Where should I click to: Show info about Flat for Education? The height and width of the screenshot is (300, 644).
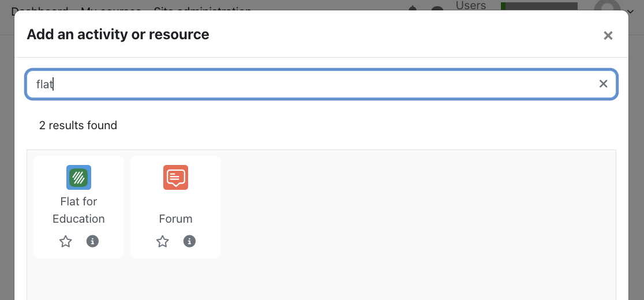pyautogui.click(x=92, y=241)
